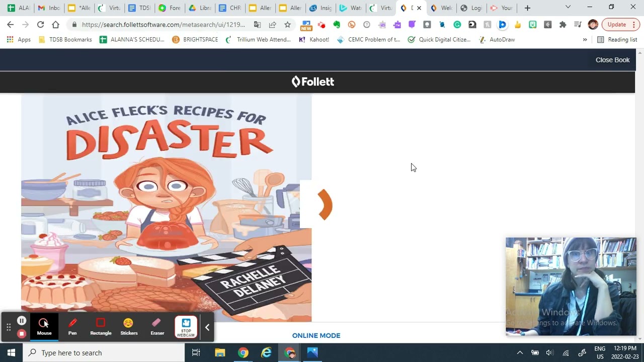Close the active Follett browser tab

pyautogui.click(x=419, y=8)
